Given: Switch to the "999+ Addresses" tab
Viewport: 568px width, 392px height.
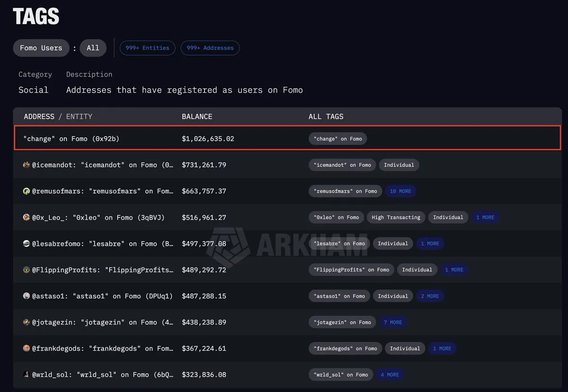Looking at the screenshot, I should click(210, 48).
